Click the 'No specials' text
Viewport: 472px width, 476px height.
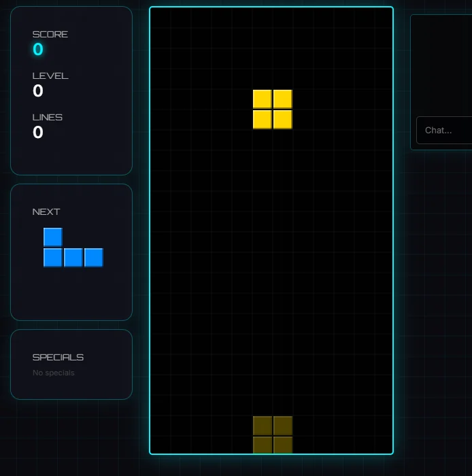[54, 373]
